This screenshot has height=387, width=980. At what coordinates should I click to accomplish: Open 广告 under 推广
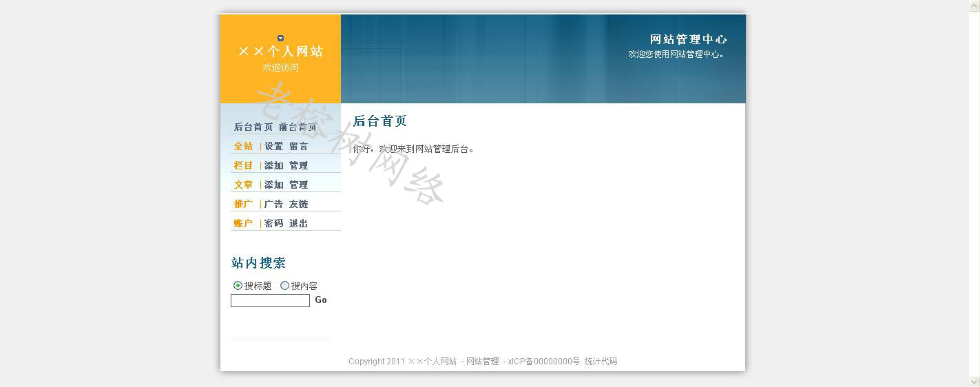click(x=274, y=204)
